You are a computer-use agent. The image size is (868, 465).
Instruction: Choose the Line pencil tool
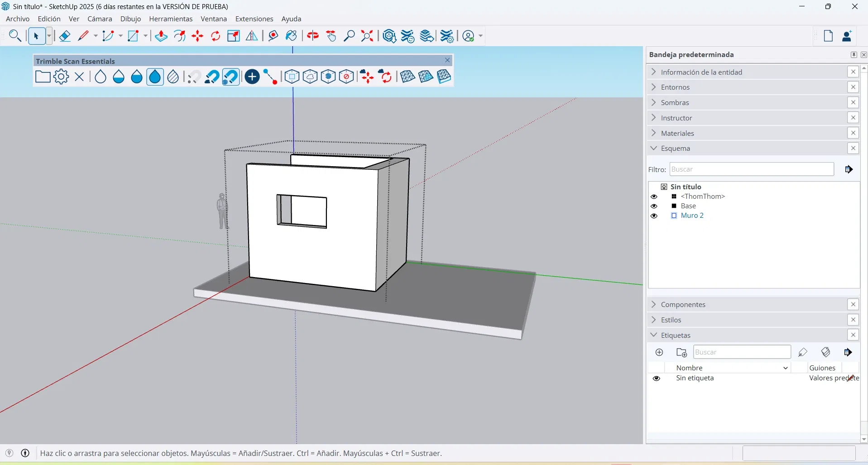[x=83, y=36]
